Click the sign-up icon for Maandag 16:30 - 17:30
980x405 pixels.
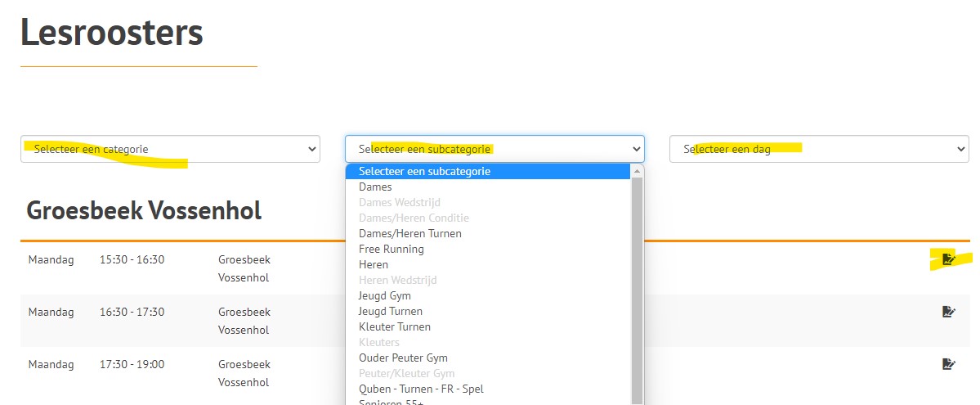(x=948, y=312)
